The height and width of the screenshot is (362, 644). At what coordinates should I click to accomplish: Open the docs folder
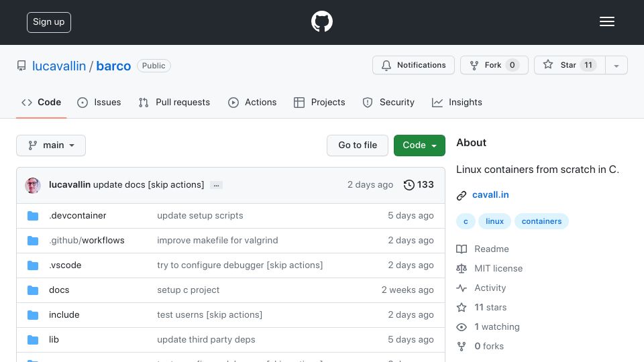59,290
